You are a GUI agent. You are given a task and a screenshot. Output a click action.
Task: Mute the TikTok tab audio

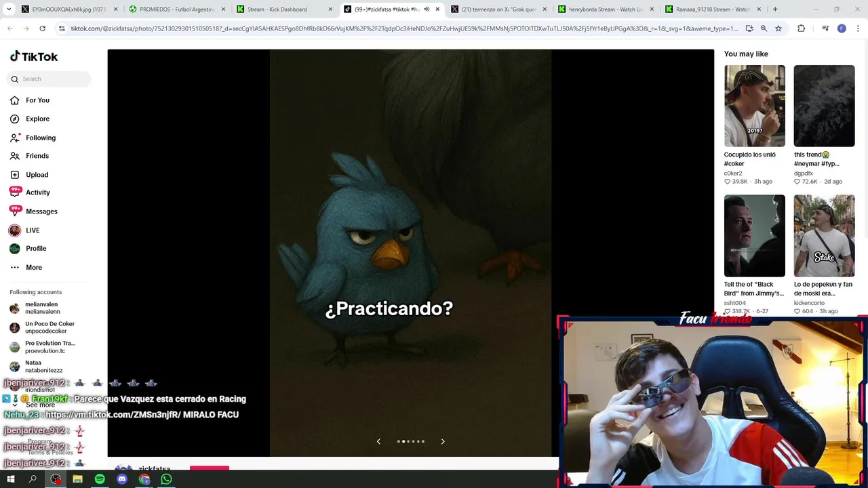pyautogui.click(x=427, y=9)
